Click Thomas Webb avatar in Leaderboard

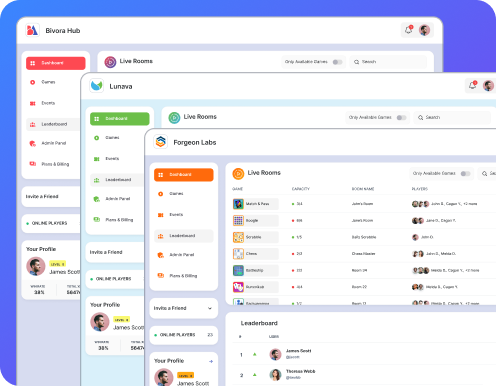pos(275,375)
